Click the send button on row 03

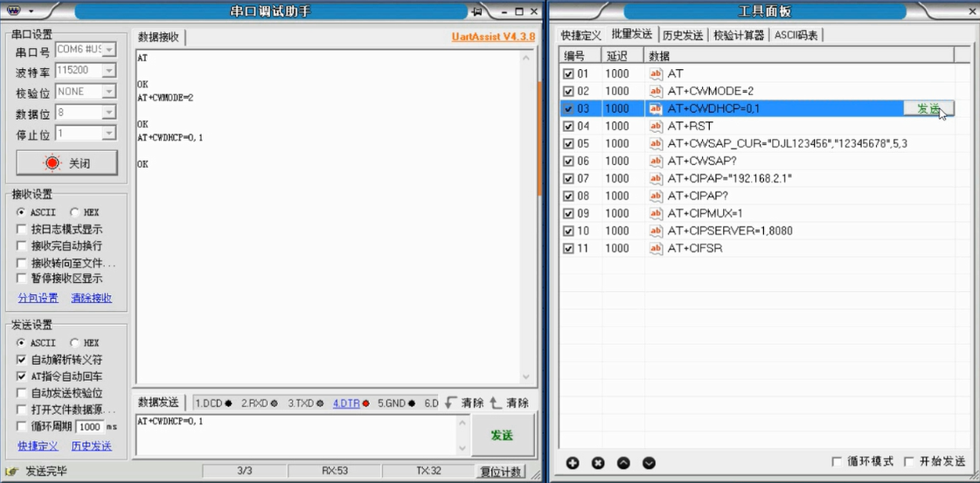pos(928,108)
